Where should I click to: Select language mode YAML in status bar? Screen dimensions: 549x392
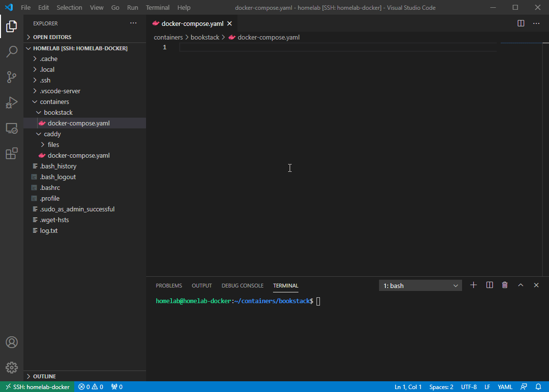point(505,387)
